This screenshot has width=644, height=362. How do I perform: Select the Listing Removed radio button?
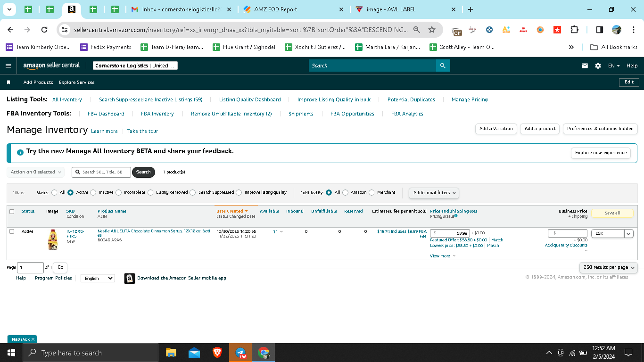pos(150,192)
